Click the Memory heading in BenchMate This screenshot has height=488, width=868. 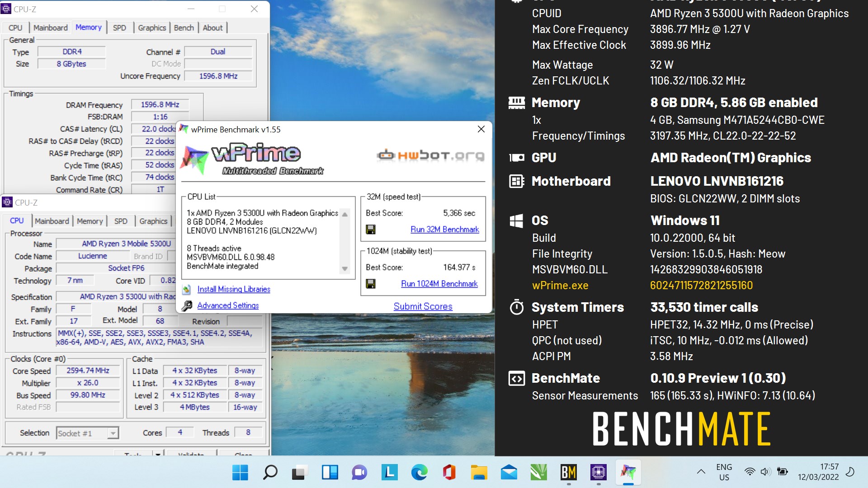tap(556, 103)
